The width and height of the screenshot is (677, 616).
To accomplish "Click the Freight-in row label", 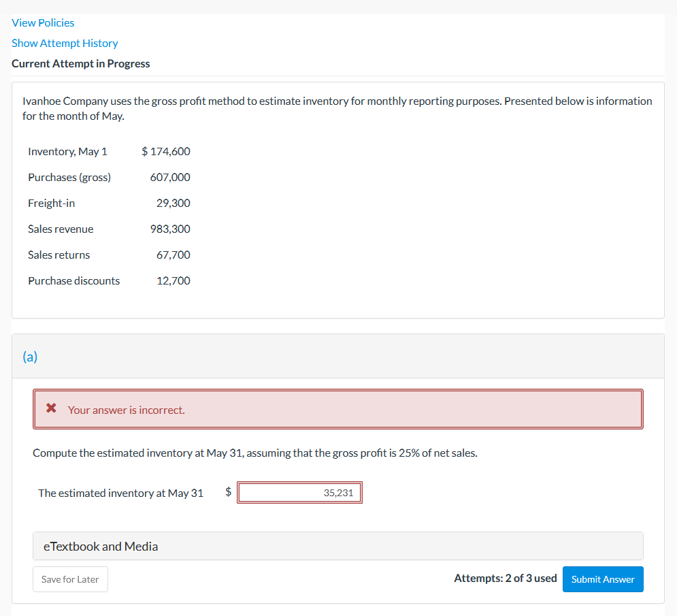I will (51, 203).
